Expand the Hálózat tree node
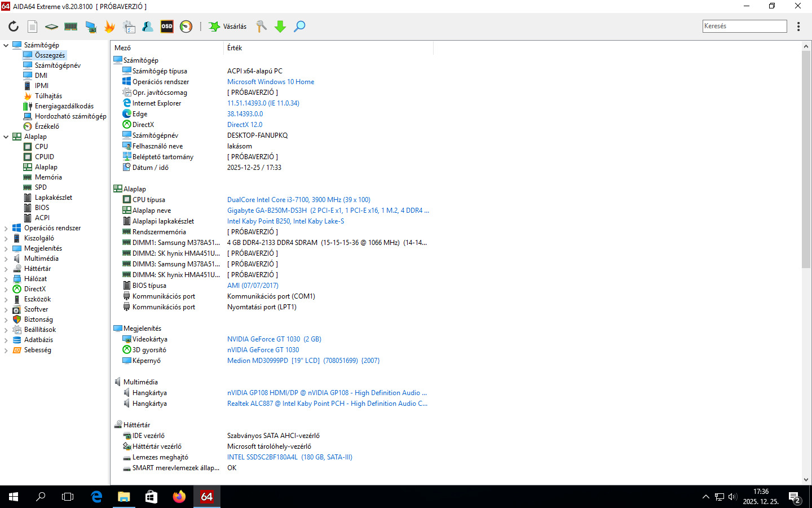Image resolution: width=812 pixels, height=508 pixels. tap(6, 279)
